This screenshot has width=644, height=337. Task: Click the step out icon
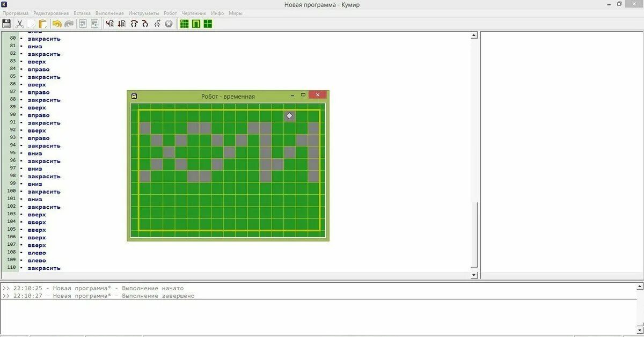[x=157, y=24]
